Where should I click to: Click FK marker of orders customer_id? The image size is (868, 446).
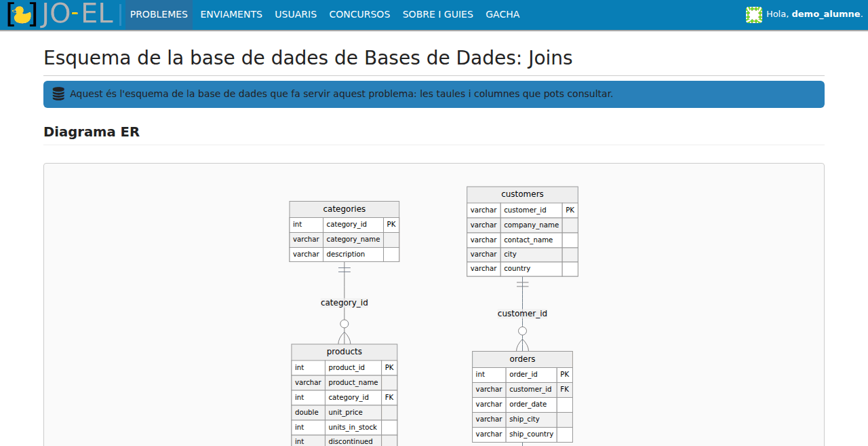pyautogui.click(x=565, y=390)
